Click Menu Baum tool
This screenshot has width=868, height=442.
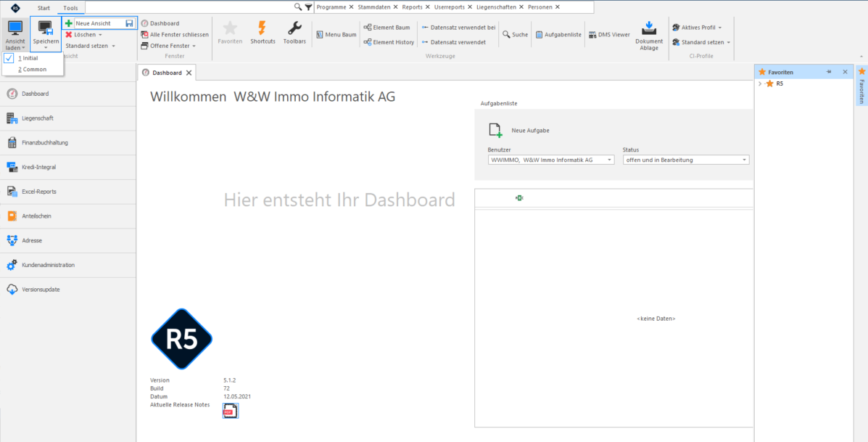336,34
